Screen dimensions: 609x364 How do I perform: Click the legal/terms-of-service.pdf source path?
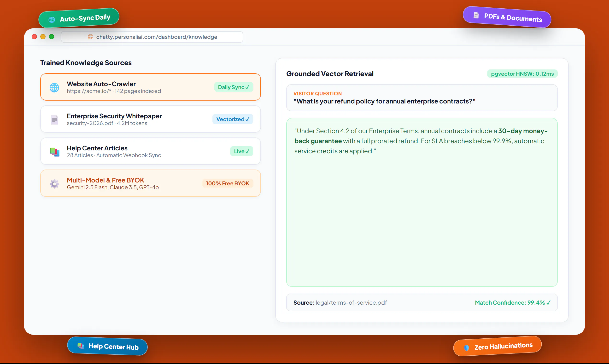coord(351,303)
